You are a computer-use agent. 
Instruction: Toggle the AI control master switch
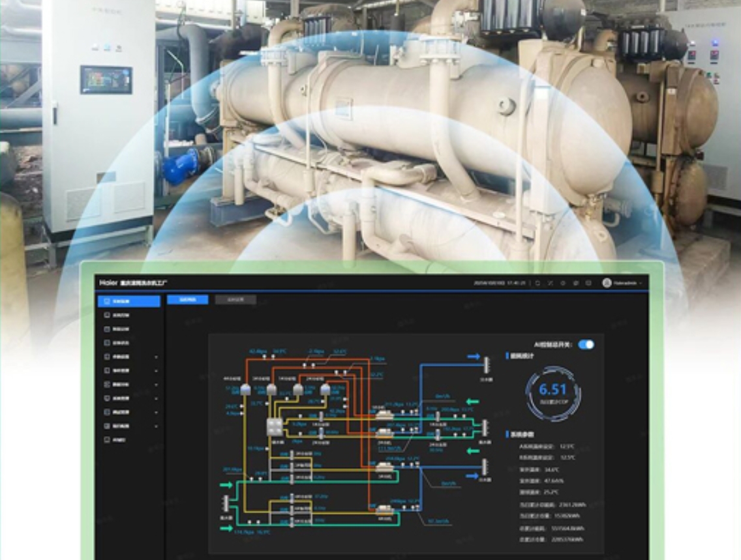(x=586, y=344)
